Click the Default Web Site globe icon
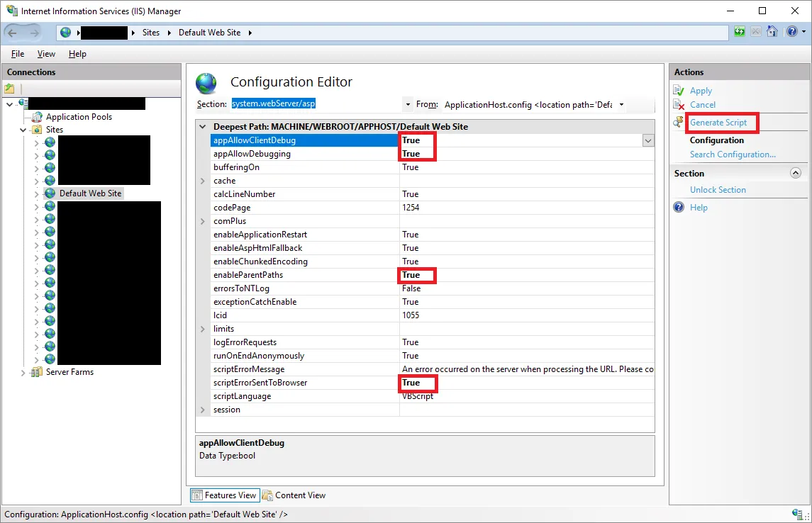The image size is (812, 523). [x=50, y=193]
